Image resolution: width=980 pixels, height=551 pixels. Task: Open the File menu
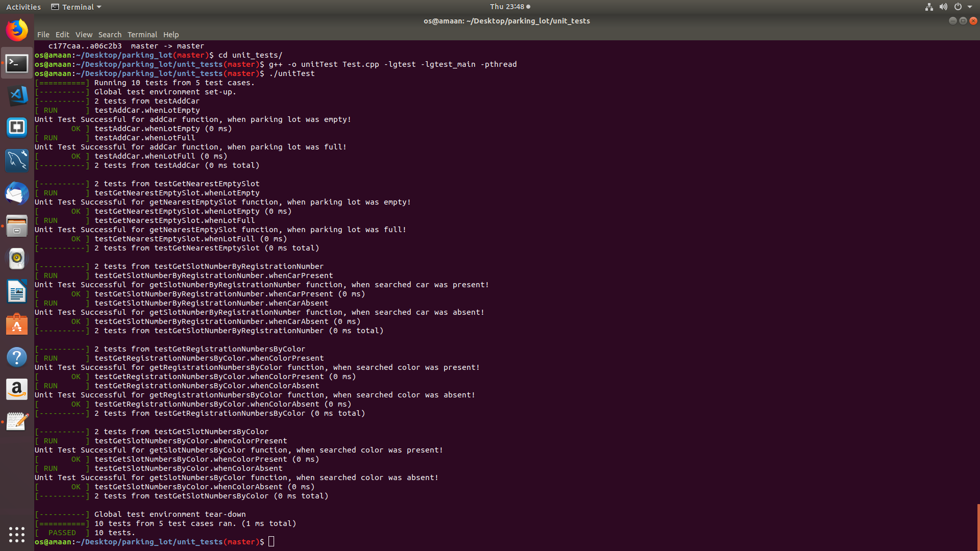(x=43, y=35)
